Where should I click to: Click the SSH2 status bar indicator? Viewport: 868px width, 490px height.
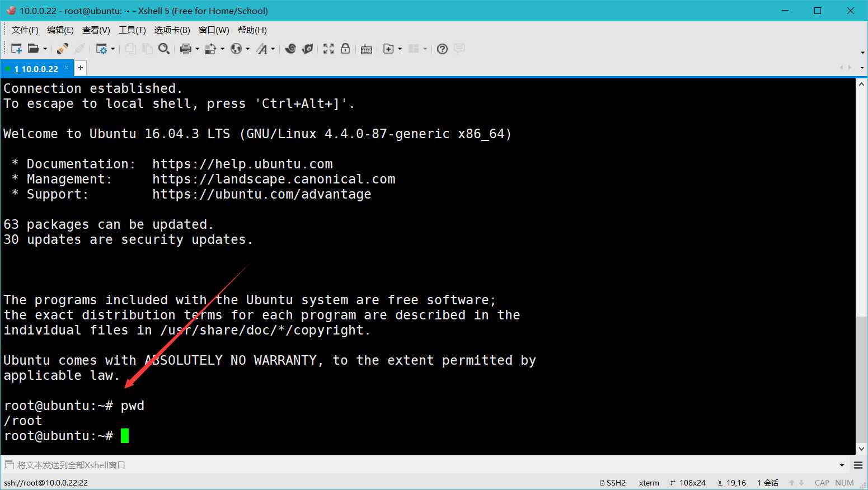click(x=612, y=483)
